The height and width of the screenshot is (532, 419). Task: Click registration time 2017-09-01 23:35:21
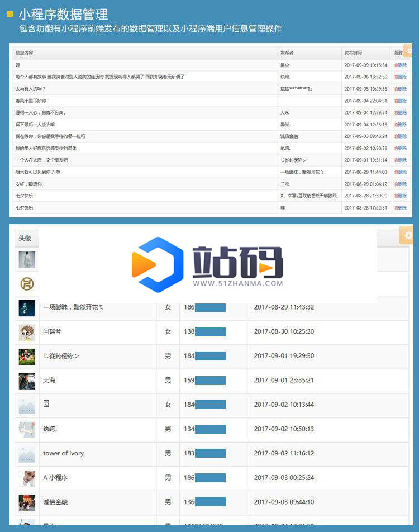coord(284,381)
